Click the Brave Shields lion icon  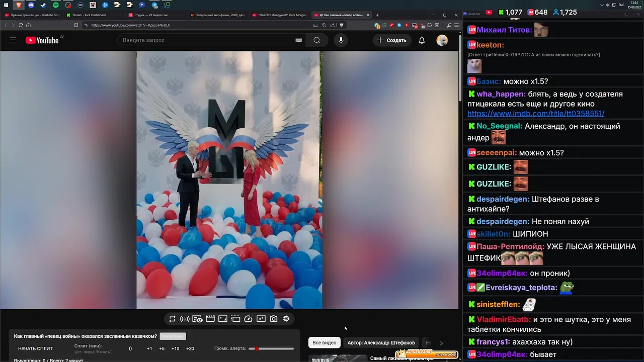point(342,25)
